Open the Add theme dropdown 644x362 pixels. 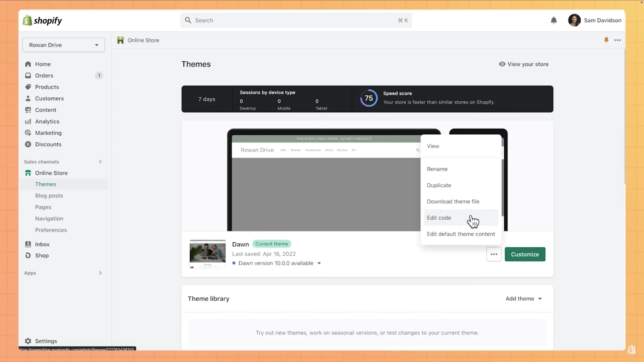(x=524, y=299)
